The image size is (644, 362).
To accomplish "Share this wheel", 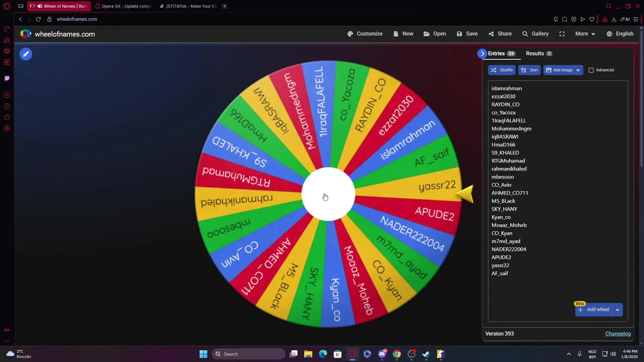I will pos(500,34).
